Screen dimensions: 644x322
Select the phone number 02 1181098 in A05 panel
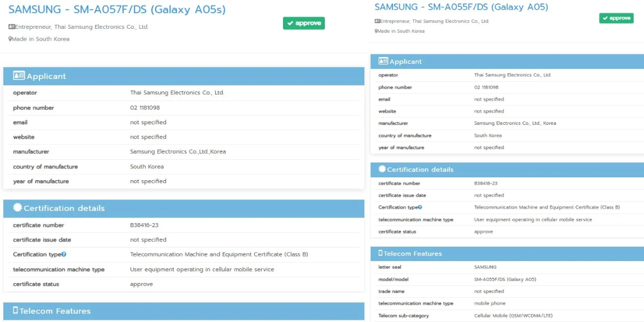[486, 88]
